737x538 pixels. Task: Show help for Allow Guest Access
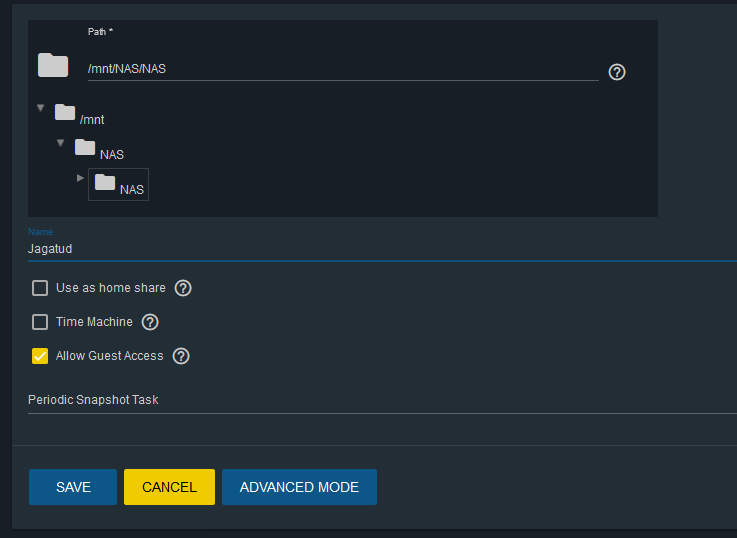tap(181, 356)
